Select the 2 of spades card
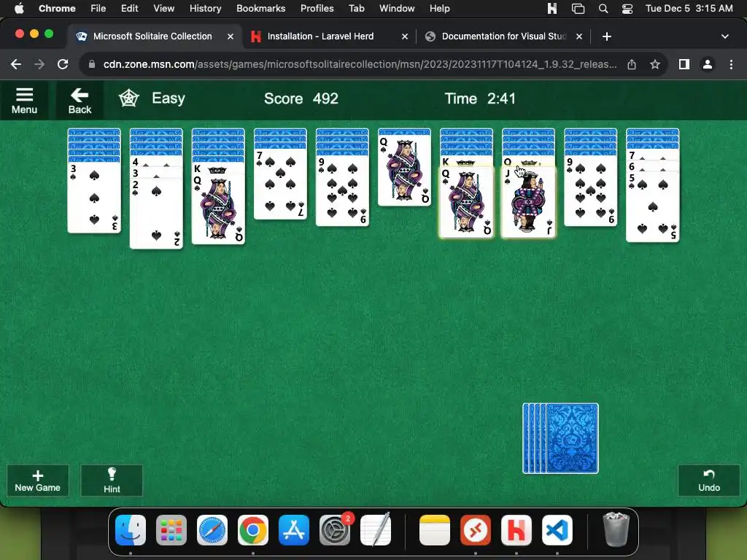Screen dimensions: 747x560 point(156,214)
